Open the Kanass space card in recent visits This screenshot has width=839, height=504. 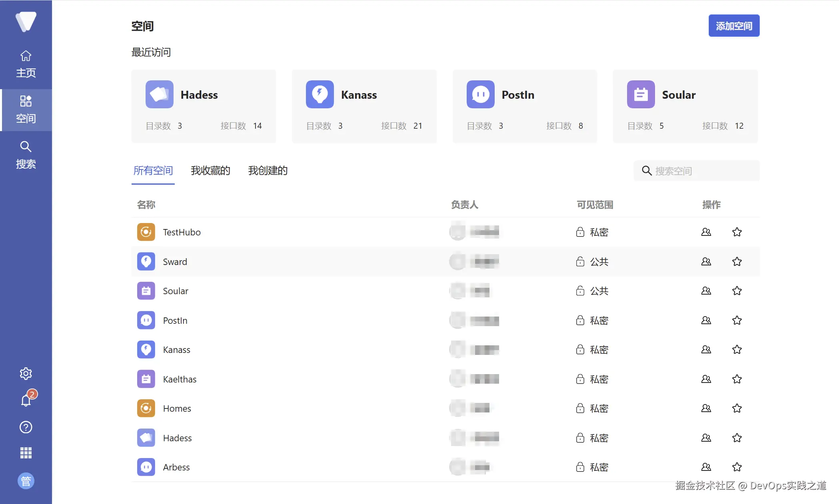coord(364,106)
